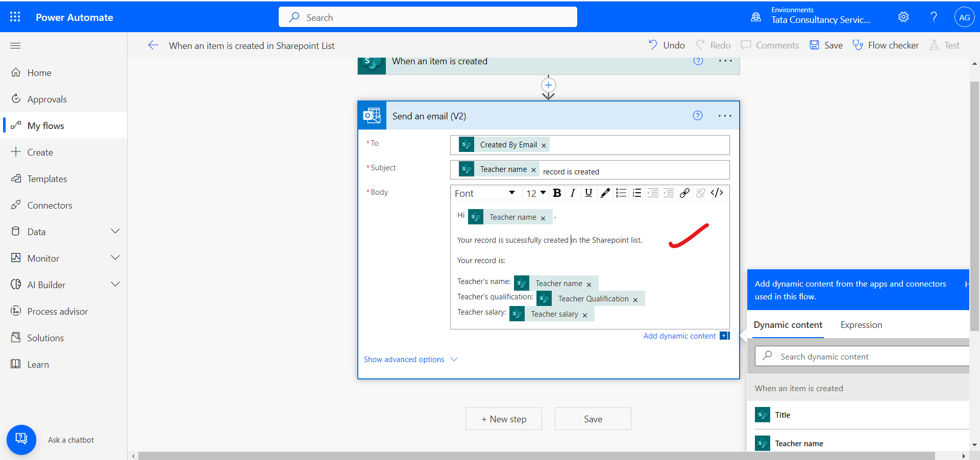The width and height of the screenshot is (980, 460).
Task: Open the settings gear icon
Action: (x=903, y=17)
